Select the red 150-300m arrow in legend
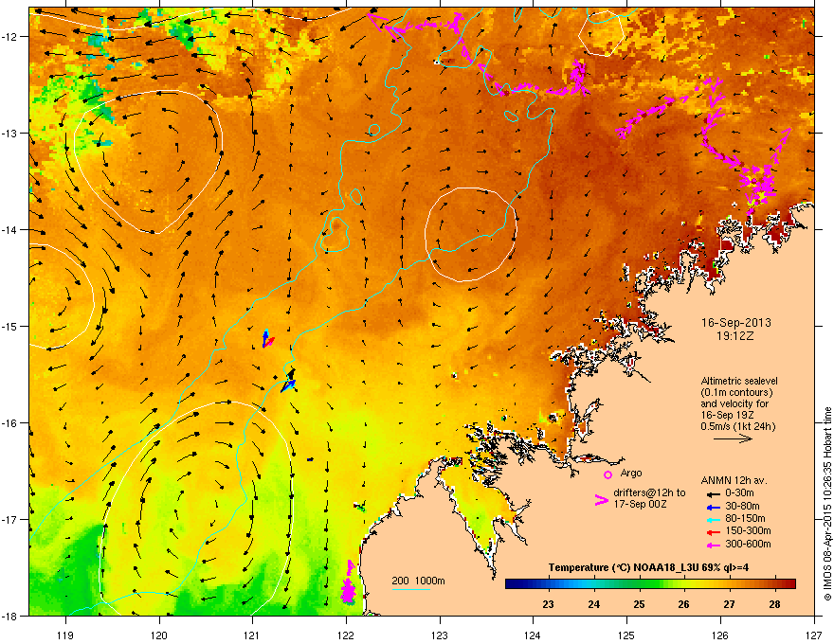Viewport: 834px width, 644px height. (713, 532)
